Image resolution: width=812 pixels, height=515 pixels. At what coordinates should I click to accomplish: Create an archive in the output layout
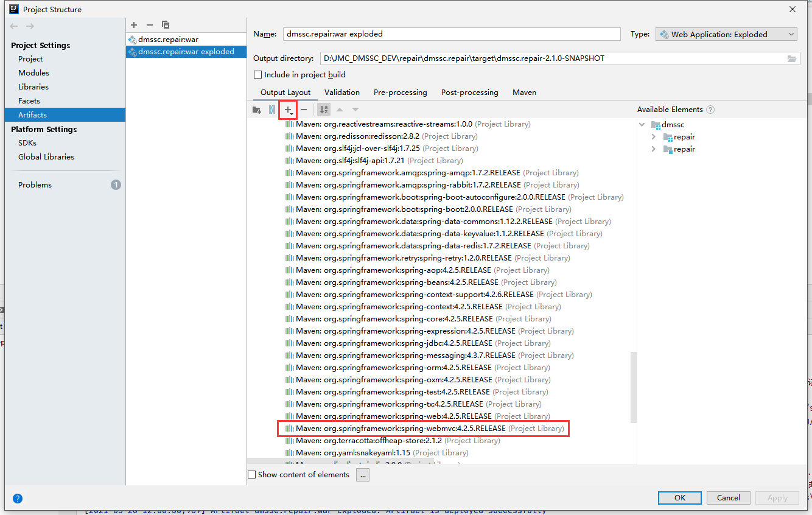point(272,110)
